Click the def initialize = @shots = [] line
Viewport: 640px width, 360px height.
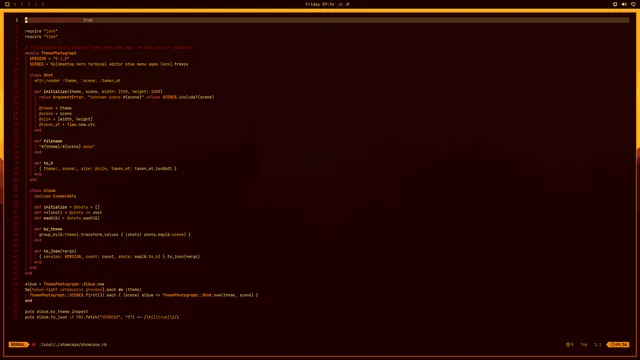pyautogui.click(x=67, y=207)
